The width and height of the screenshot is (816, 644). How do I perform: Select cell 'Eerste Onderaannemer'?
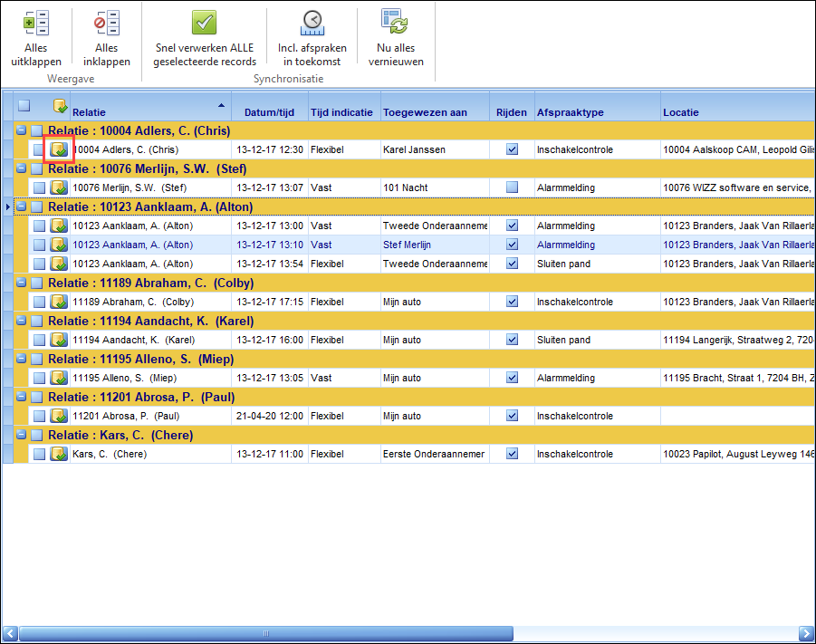click(435, 454)
